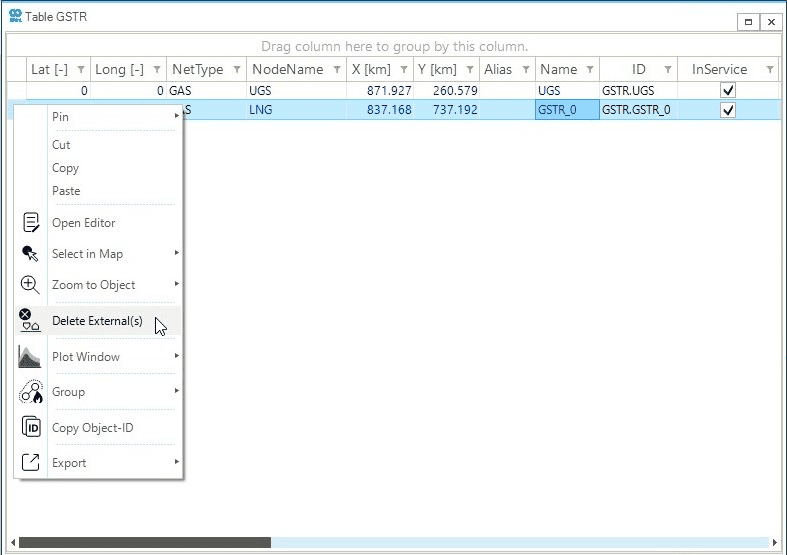Click the row header of the UGS row
787x555 pixels.
pos(17,90)
